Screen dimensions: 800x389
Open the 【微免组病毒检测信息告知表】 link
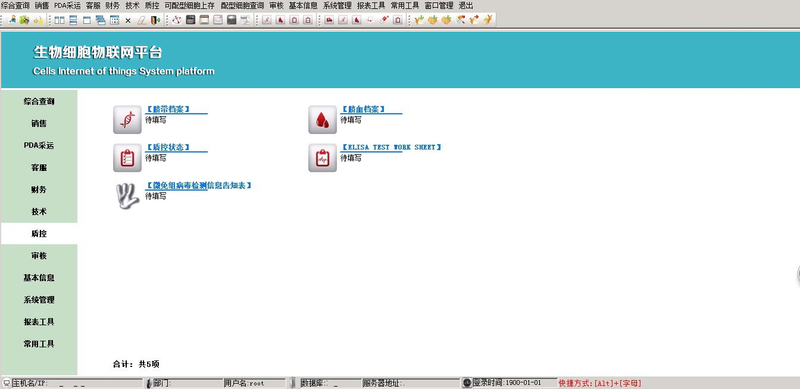tap(198, 185)
